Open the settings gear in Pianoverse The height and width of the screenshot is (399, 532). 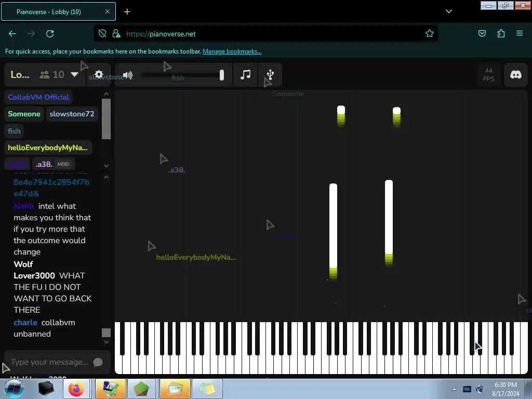[99, 74]
